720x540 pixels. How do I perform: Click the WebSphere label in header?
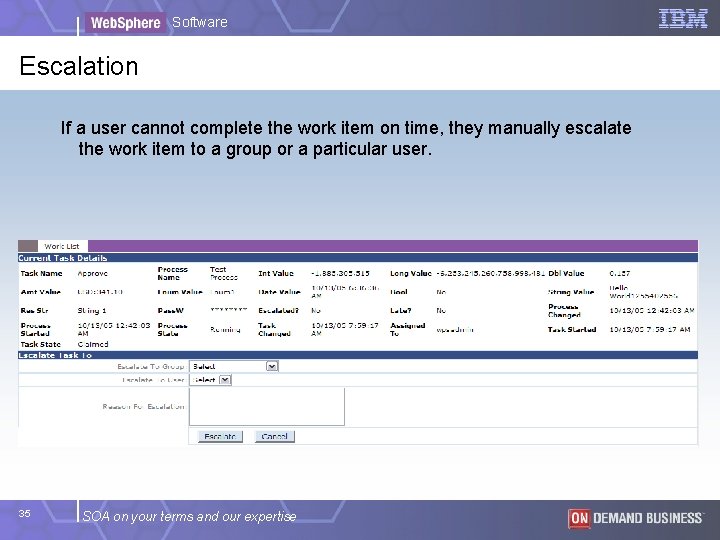coord(125,22)
